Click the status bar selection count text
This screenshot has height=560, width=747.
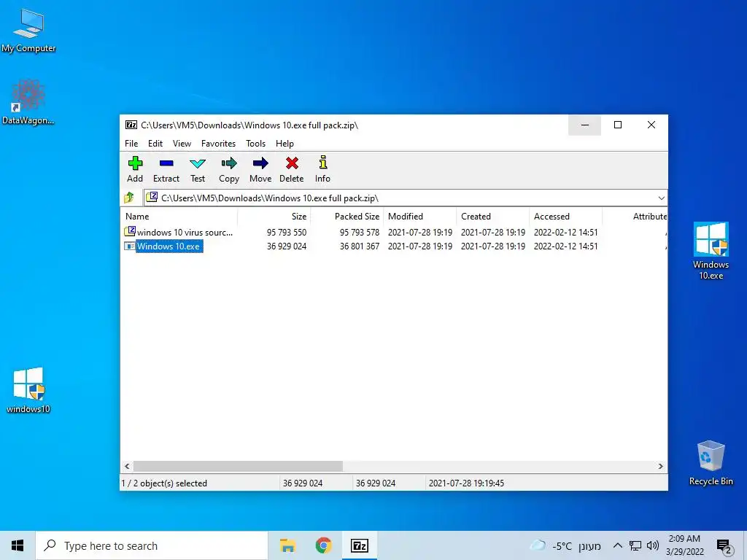click(164, 483)
